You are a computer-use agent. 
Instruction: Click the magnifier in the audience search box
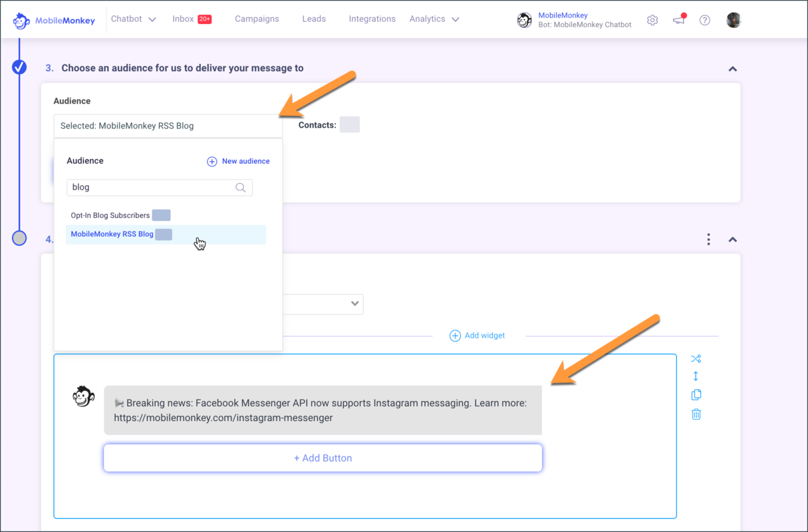click(x=241, y=188)
